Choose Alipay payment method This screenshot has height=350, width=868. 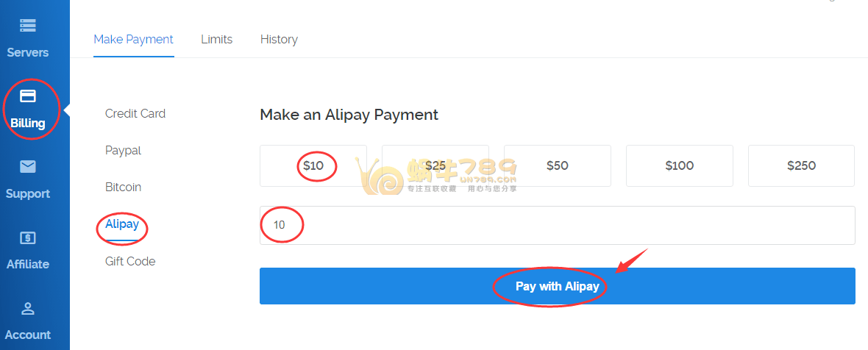122,224
